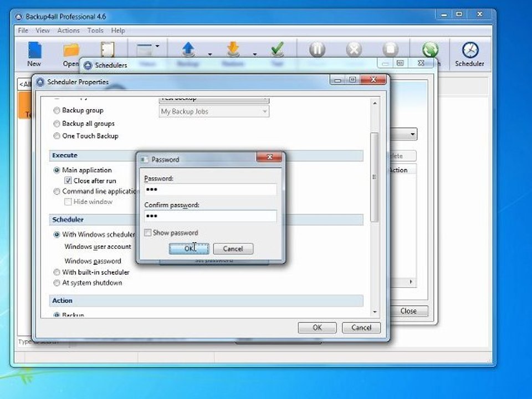Viewport: 532px width, 399px height.
Task: Confirm the Password dialog with OK
Action: point(189,249)
